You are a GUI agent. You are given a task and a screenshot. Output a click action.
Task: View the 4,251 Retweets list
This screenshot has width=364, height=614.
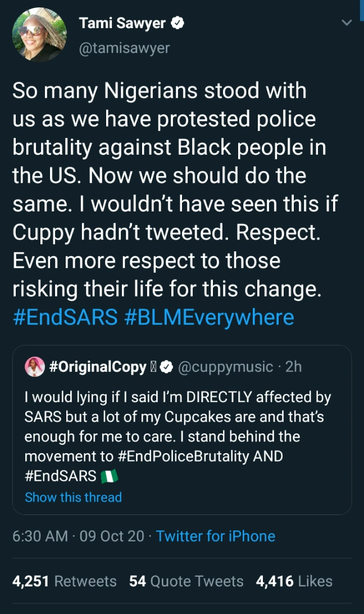click(64, 581)
